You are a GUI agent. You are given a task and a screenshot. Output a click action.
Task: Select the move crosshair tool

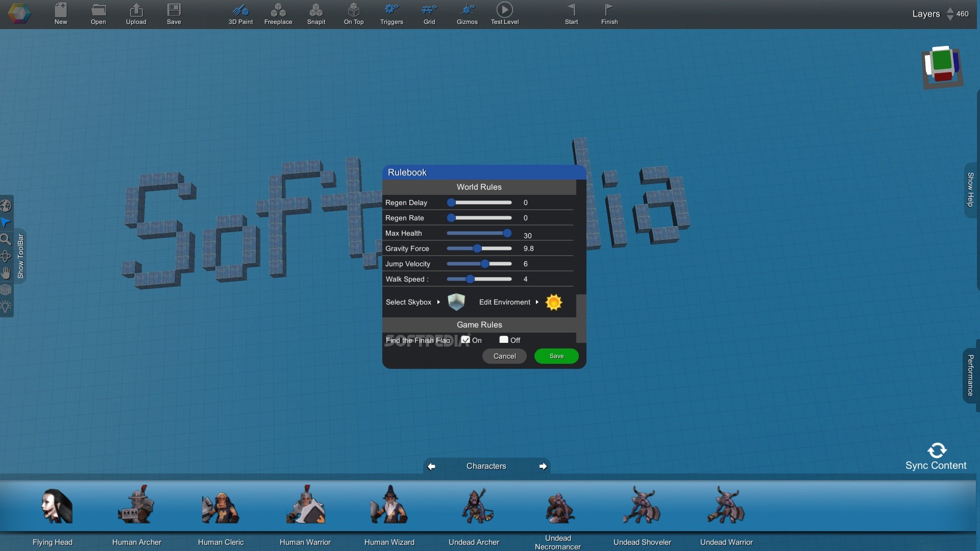[6, 256]
